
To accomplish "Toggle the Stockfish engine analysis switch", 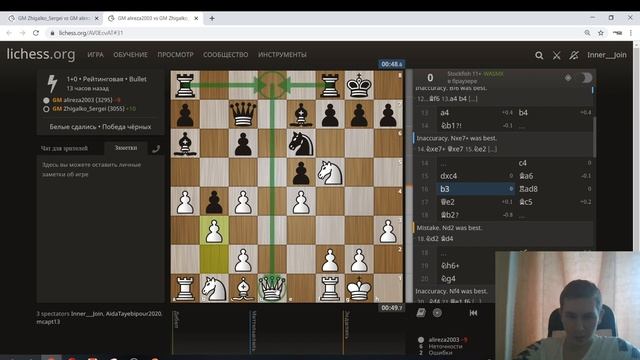I will (x=586, y=78).
